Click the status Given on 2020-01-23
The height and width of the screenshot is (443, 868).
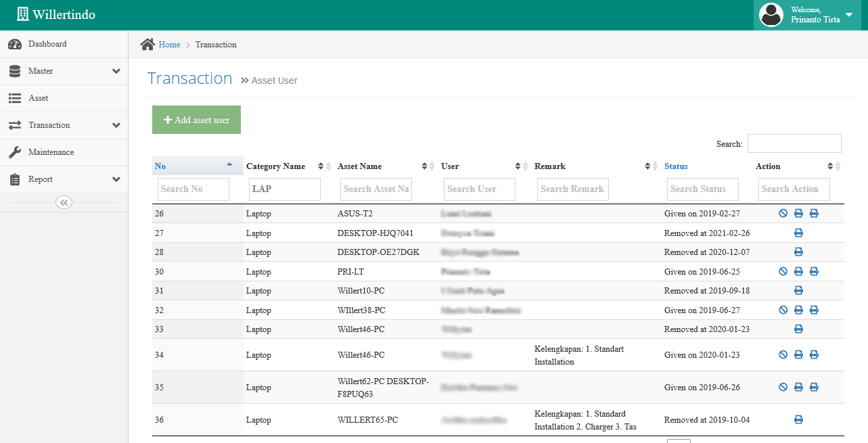pos(701,355)
